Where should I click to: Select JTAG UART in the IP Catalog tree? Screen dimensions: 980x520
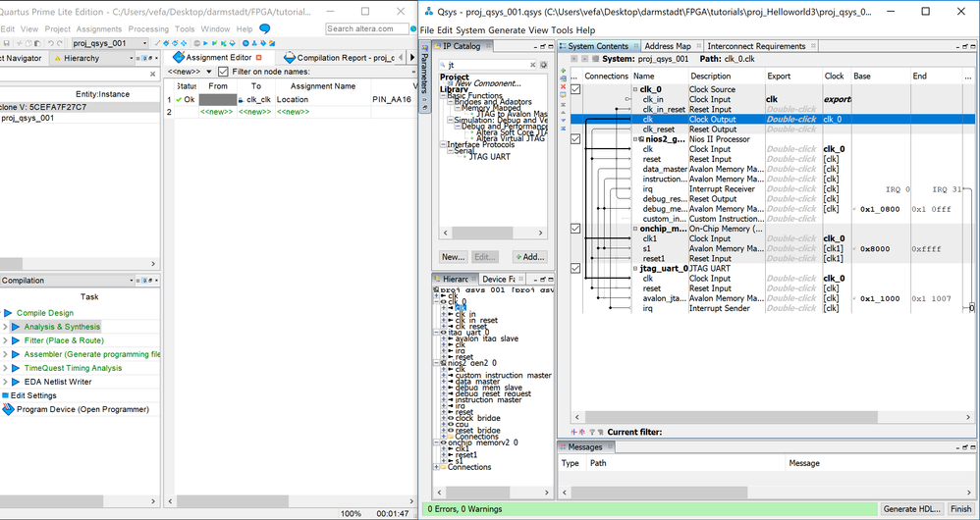tap(488, 157)
